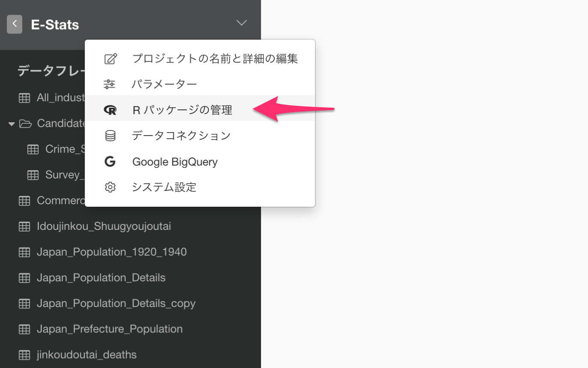Click the Google G logo icon

(110, 162)
